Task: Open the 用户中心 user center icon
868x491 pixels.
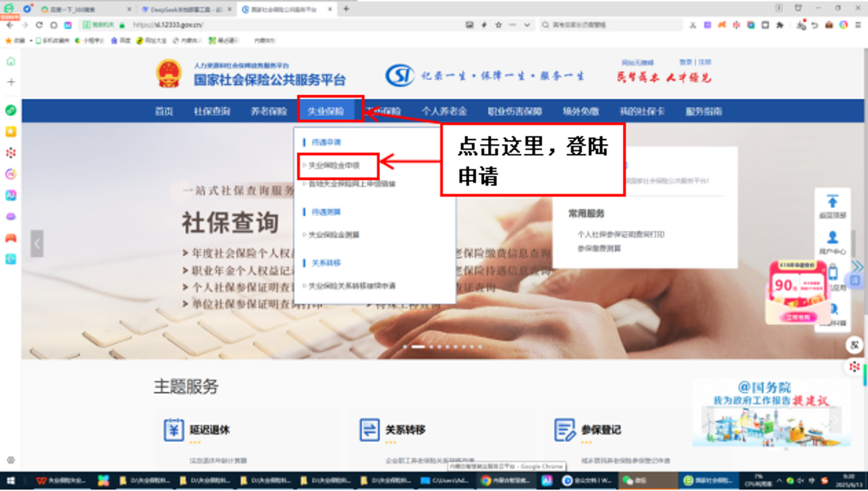Action: tap(832, 238)
